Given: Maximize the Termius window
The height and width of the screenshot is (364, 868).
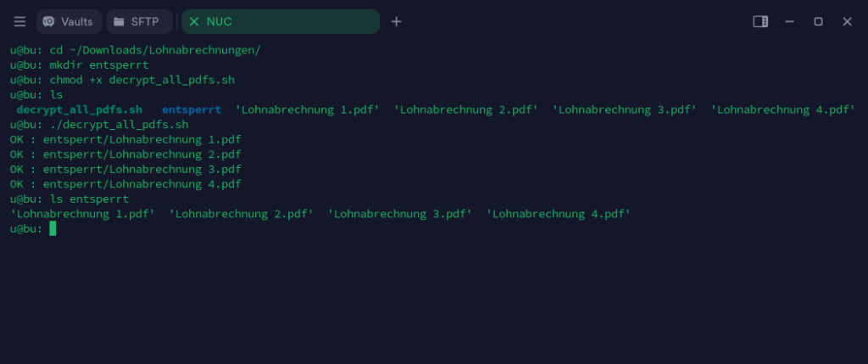Looking at the screenshot, I should [x=818, y=21].
